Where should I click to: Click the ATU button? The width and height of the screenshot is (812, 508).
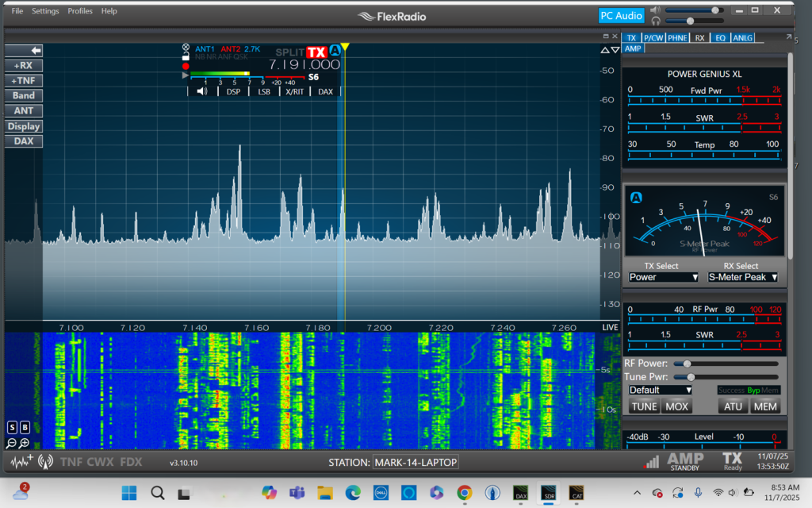tap(732, 406)
